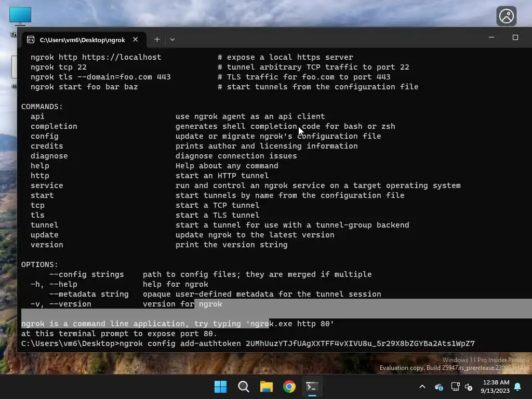Minimize the terminal window
Image resolution: width=532 pixels, height=399 pixels.
491,37
